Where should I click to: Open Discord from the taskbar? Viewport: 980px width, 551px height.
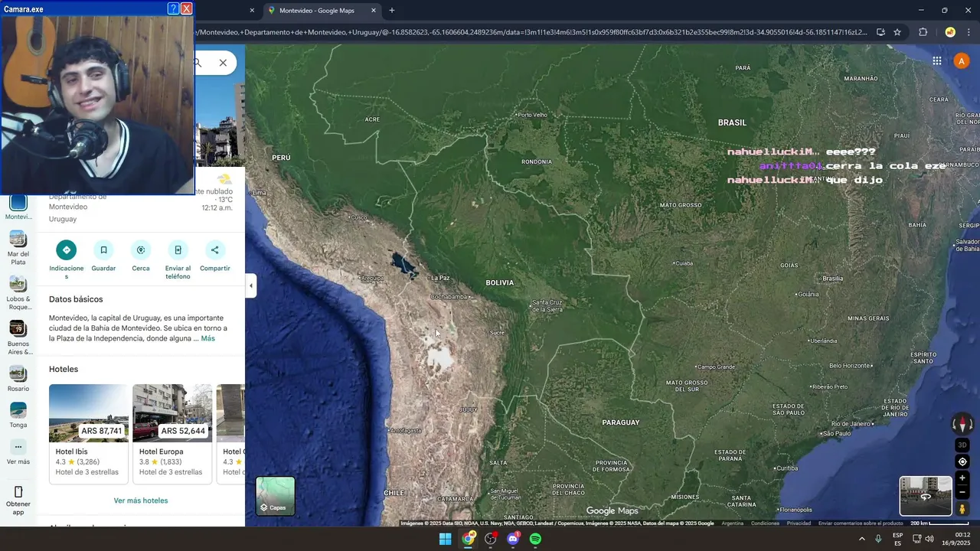tap(513, 539)
